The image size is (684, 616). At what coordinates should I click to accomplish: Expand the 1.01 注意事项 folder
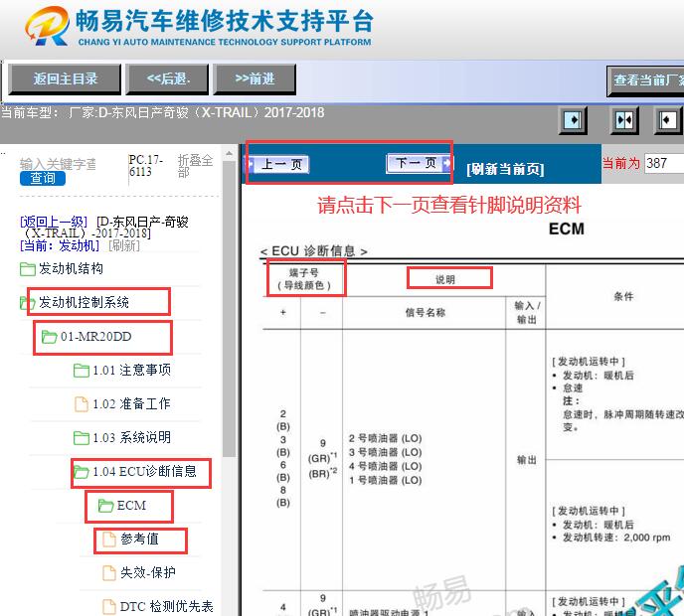tap(132, 371)
